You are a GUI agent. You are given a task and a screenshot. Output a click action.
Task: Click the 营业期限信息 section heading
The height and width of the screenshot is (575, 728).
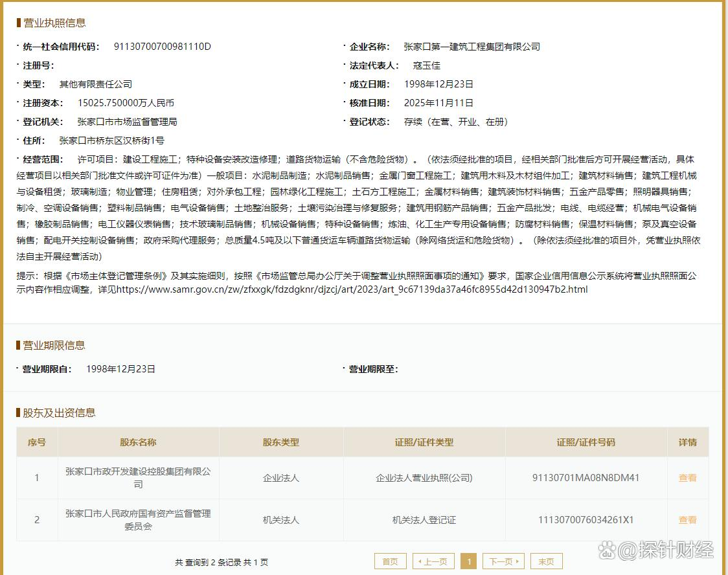[54, 345]
